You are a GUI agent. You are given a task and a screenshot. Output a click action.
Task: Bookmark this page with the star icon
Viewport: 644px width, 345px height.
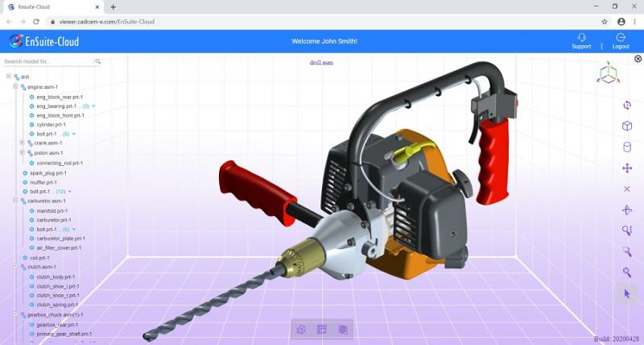[605, 22]
